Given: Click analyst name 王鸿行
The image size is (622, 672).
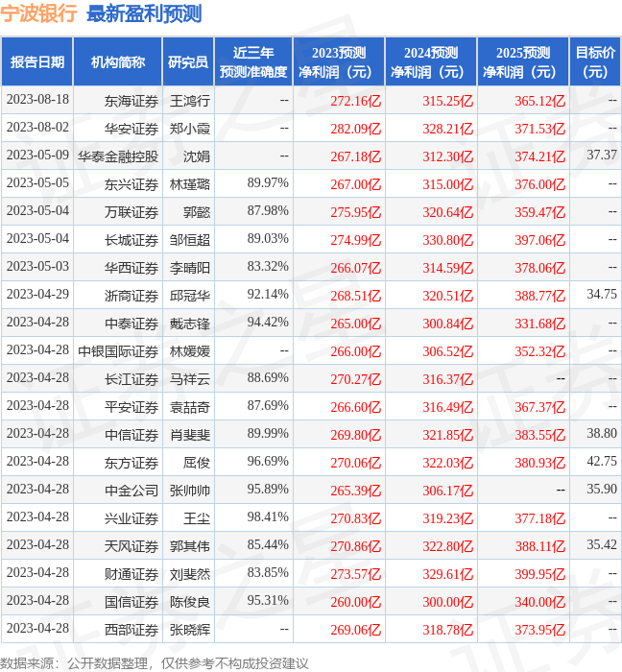Looking at the screenshot, I should (x=190, y=101).
